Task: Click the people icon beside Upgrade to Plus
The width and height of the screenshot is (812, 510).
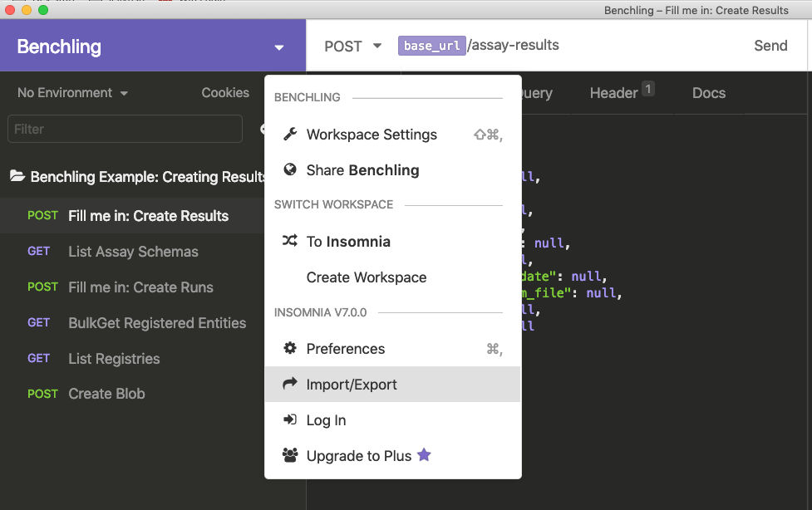Action: click(x=290, y=455)
